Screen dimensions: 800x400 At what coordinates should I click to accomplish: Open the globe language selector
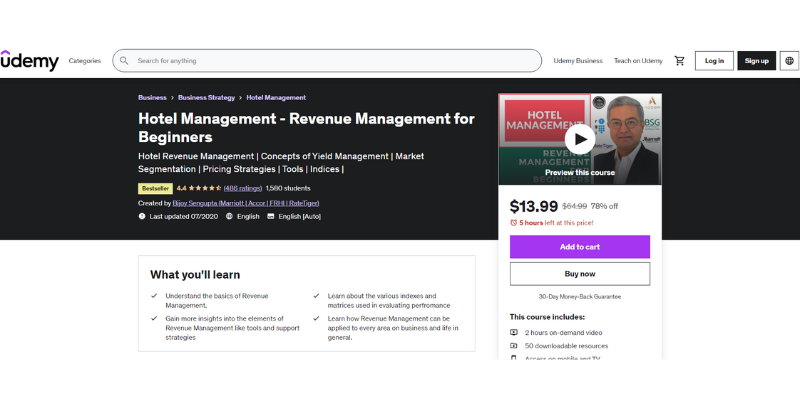[x=789, y=61]
